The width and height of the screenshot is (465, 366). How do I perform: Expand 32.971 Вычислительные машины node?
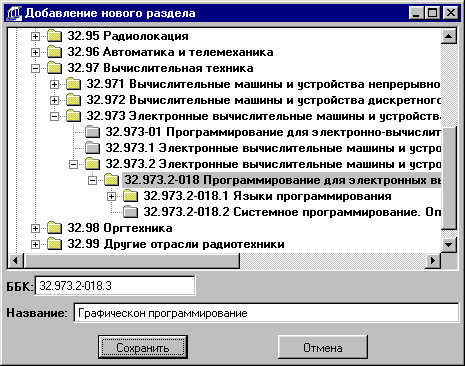[54, 84]
